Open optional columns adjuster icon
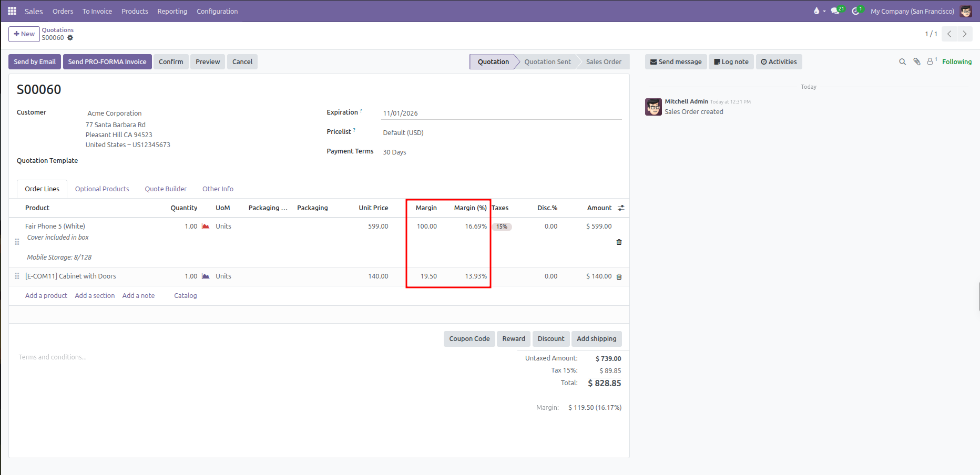 click(621, 208)
